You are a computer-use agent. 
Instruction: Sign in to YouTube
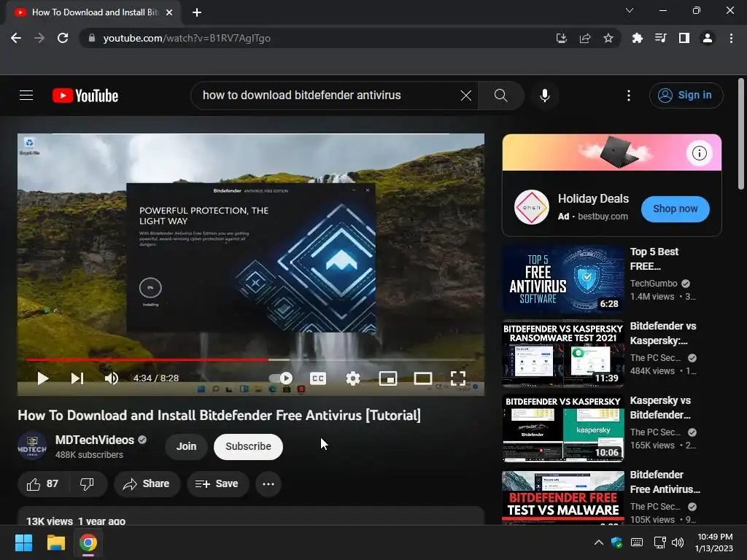(686, 96)
